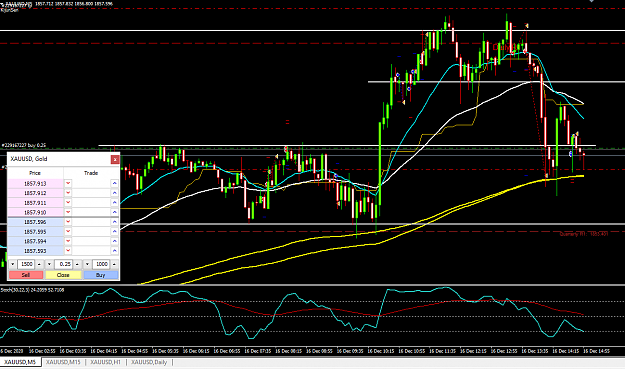Screen dimensions: 625x369
Task: Click the 16 Dec 10:15 time axis label
Action: tap(381, 351)
